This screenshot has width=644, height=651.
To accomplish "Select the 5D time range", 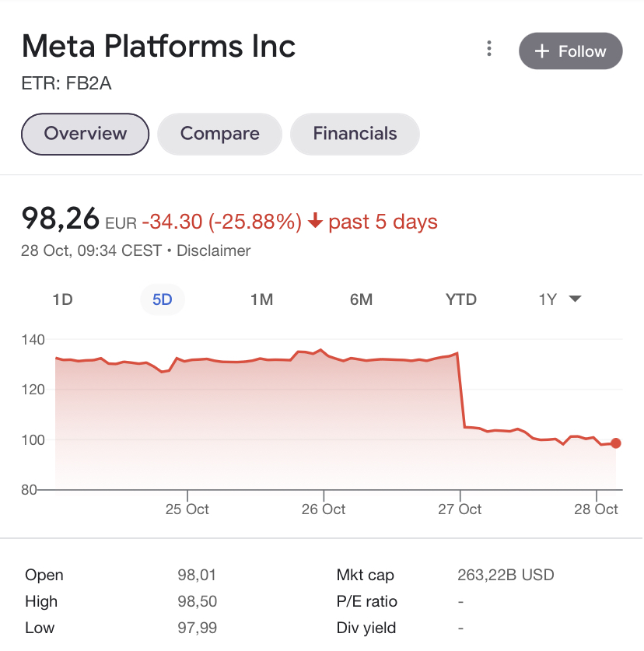I will coord(163,299).
